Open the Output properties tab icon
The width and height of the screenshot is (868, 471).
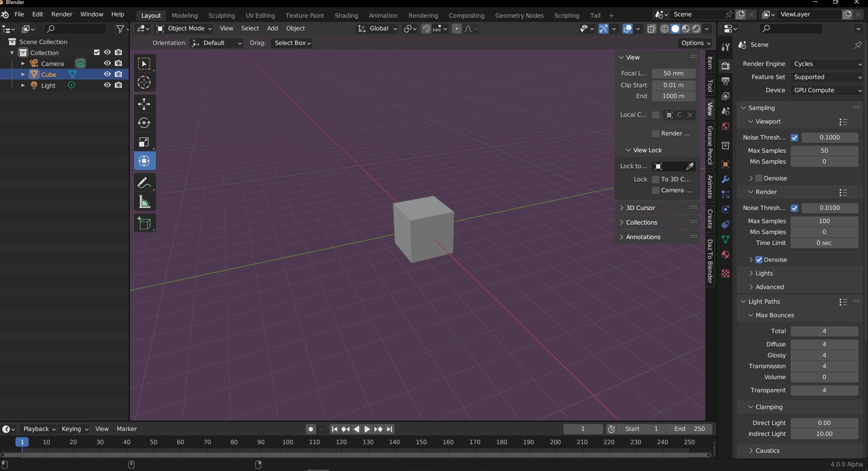[x=725, y=81]
